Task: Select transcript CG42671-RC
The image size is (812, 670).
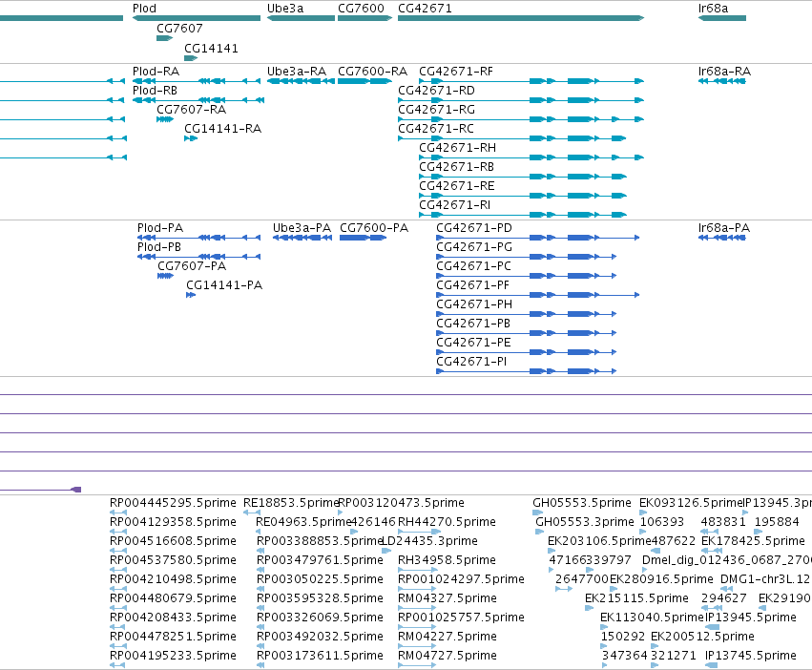Action: 512,138
